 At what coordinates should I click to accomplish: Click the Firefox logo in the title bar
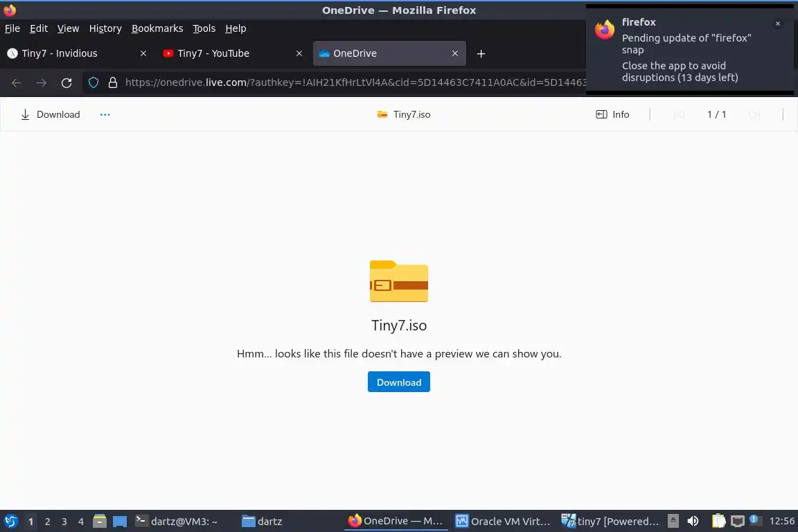9,10
